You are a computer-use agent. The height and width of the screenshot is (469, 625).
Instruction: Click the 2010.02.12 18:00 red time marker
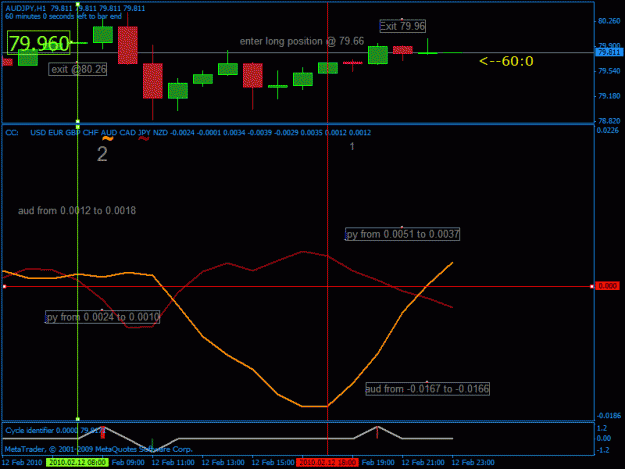[327, 462]
